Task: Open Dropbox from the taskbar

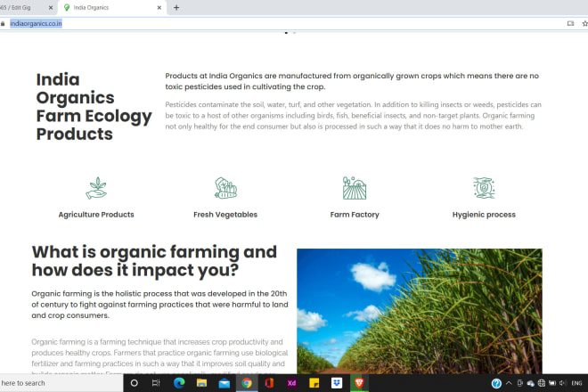Action: [x=337, y=383]
